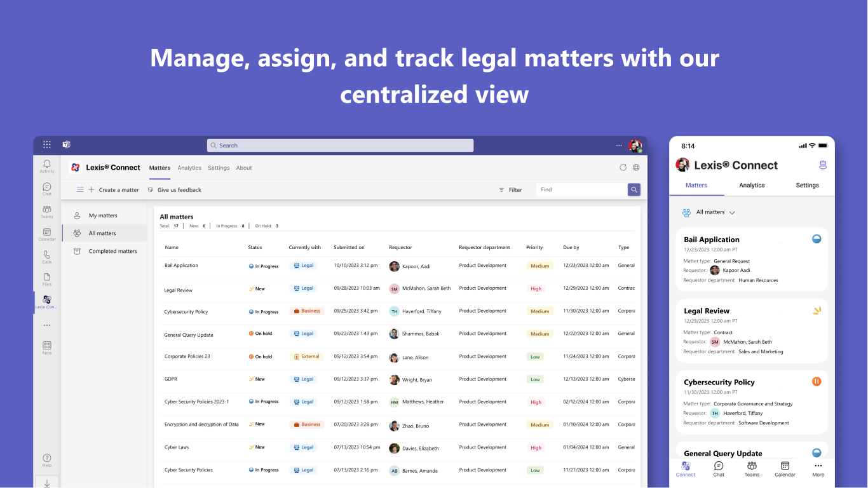Tap Chat in mobile bottom navigation
Screen dimensions: 868x488
click(719, 469)
